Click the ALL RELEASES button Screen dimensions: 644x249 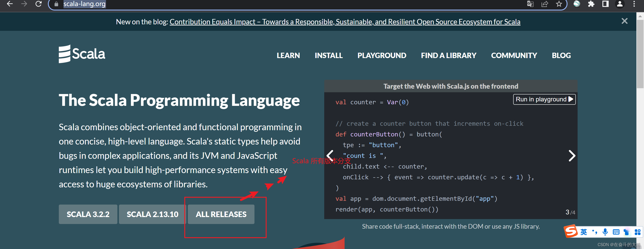click(221, 214)
